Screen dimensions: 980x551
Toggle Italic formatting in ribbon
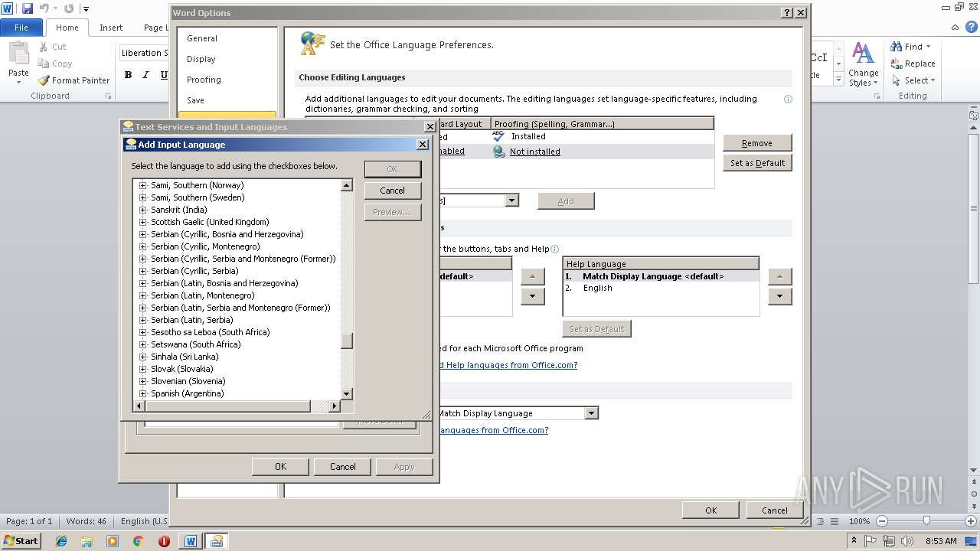(x=146, y=75)
